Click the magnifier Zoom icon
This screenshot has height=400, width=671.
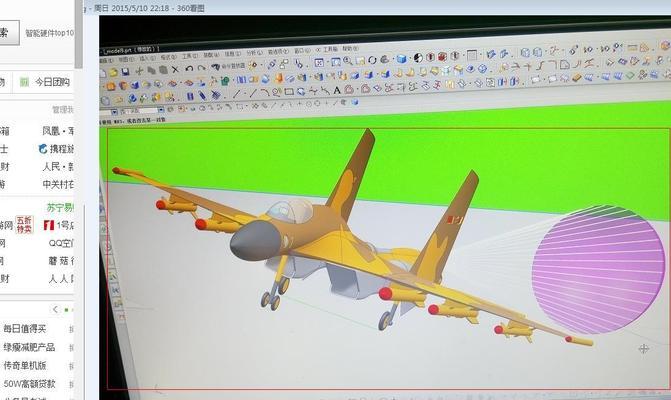[347, 61]
